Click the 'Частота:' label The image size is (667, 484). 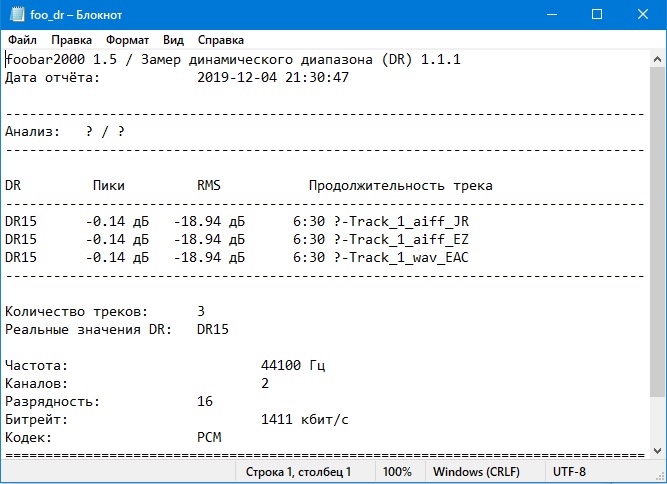36,365
